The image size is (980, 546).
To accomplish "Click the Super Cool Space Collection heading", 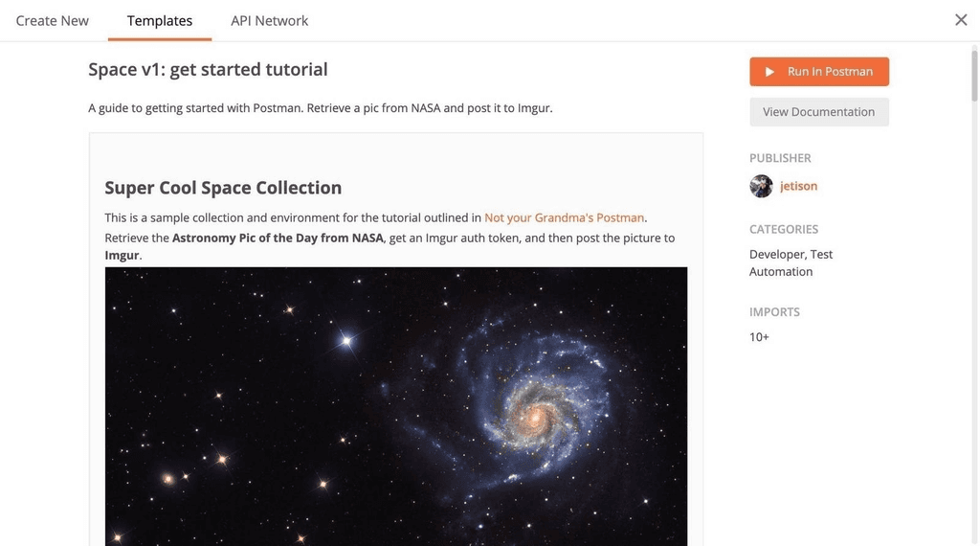I will (223, 188).
